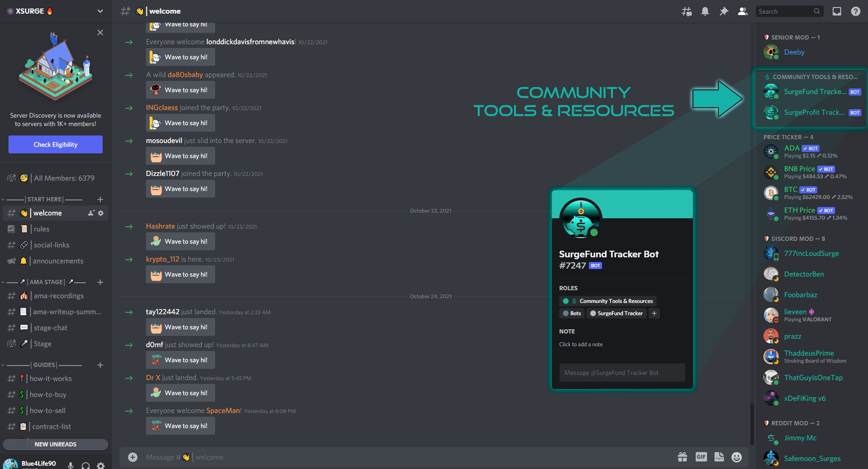868x469 pixels.
Task: Click the Community Tools & Resources role tag
Action: 608,301
